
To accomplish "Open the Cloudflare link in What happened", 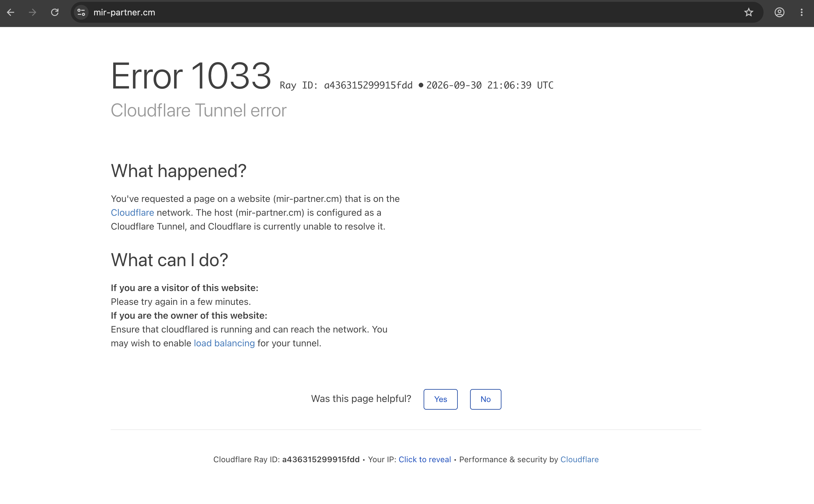I will [133, 213].
